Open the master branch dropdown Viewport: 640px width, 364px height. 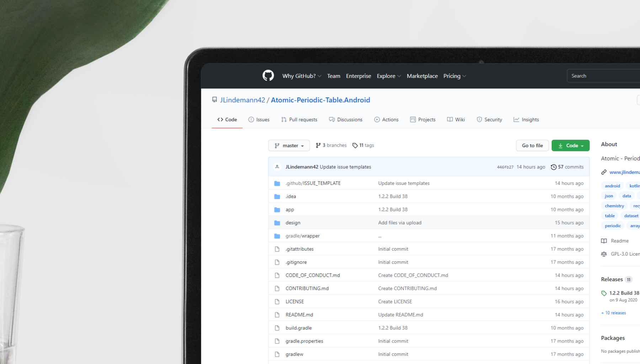(x=289, y=145)
